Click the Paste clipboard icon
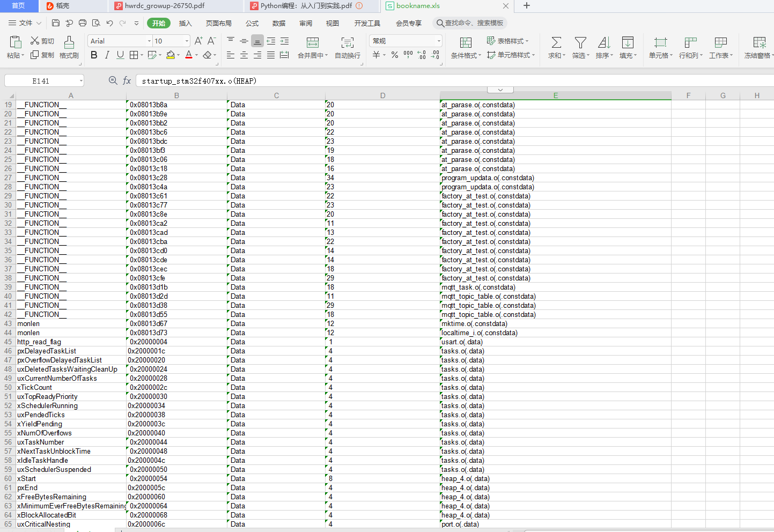The width and height of the screenshot is (774, 532). [15, 42]
